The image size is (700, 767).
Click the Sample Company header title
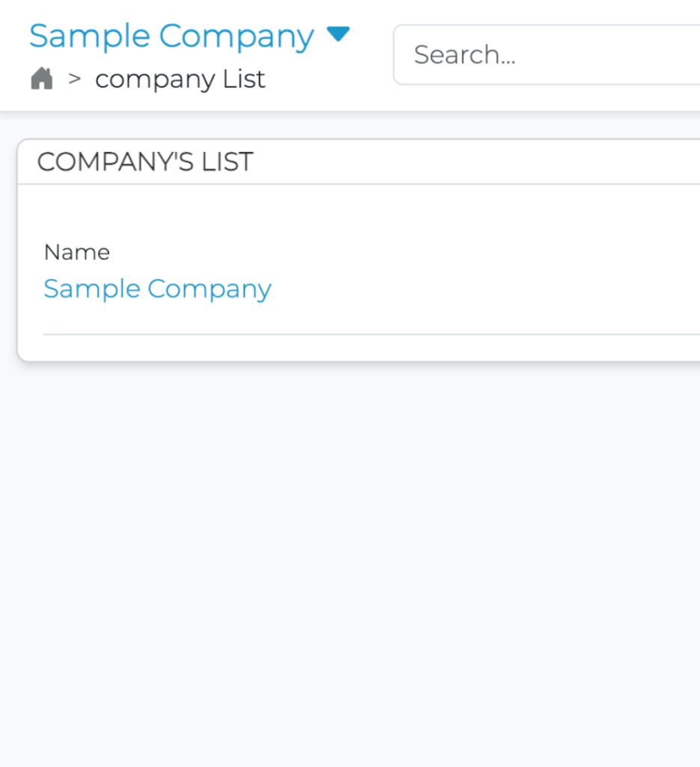pos(171,36)
